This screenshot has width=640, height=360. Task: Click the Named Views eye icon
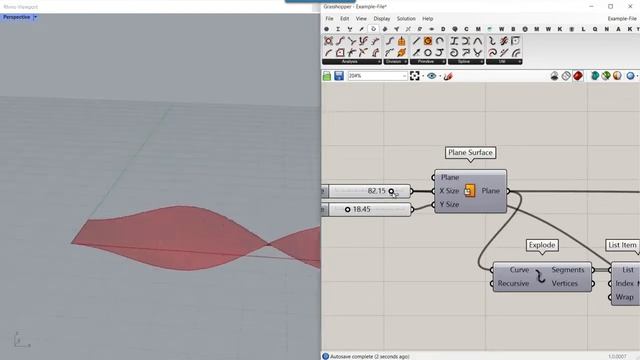[431, 76]
